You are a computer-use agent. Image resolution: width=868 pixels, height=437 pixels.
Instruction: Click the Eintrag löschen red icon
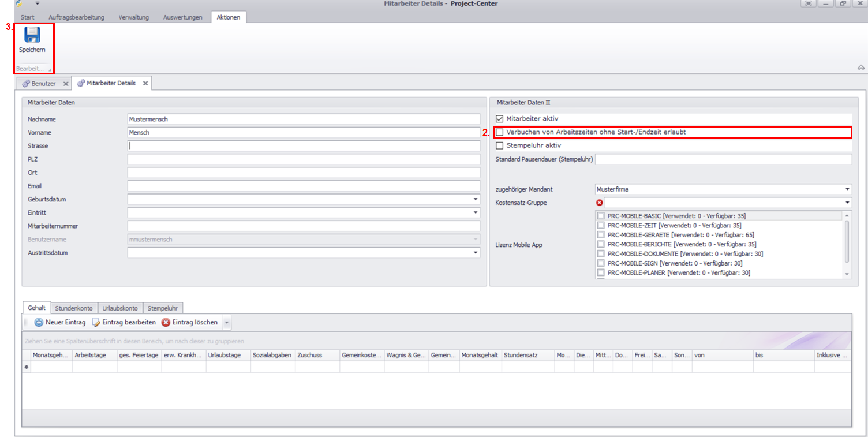point(166,322)
